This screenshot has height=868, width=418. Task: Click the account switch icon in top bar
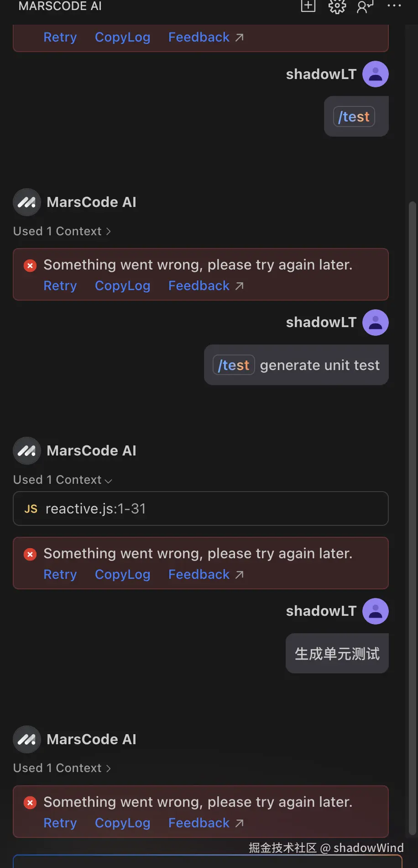[365, 6]
